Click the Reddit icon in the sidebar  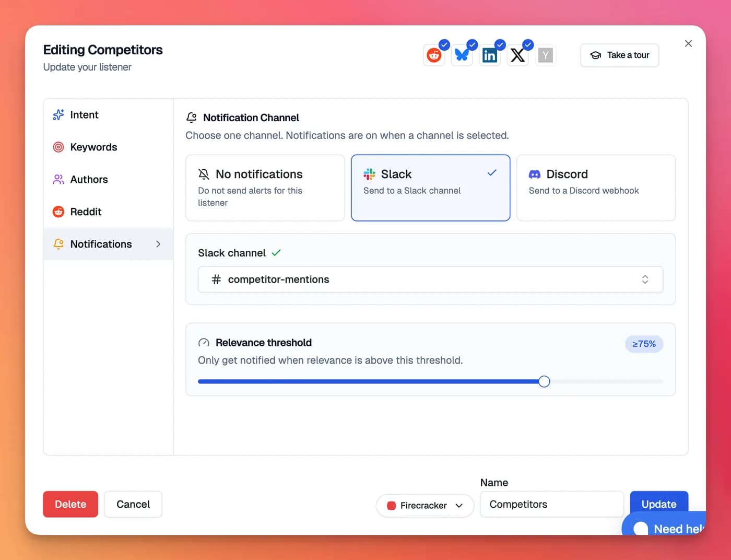58,212
